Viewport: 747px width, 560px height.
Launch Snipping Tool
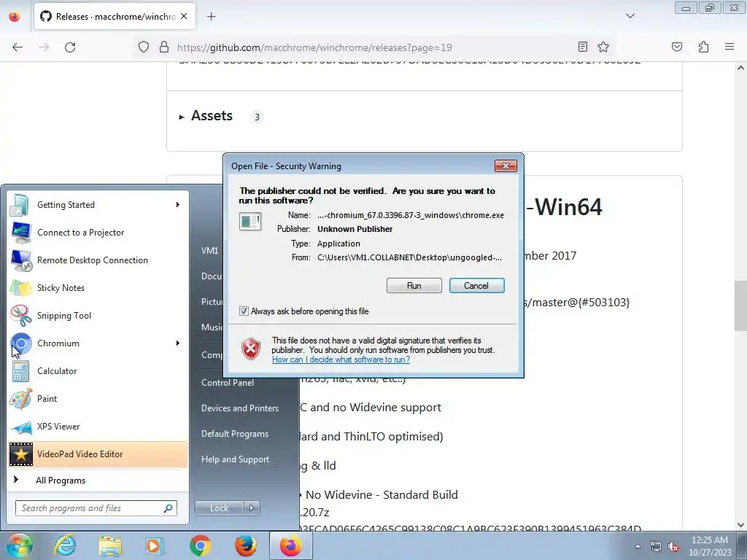point(98,315)
